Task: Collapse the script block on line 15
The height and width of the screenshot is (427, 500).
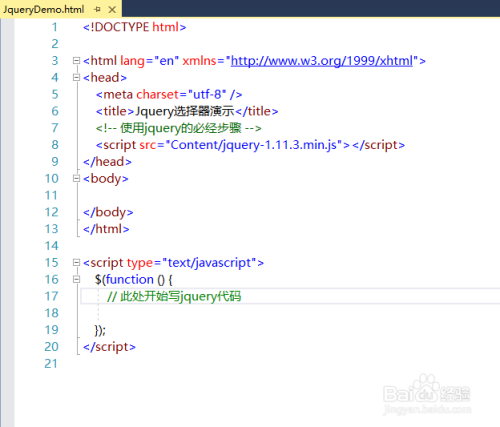Action: (x=76, y=263)
